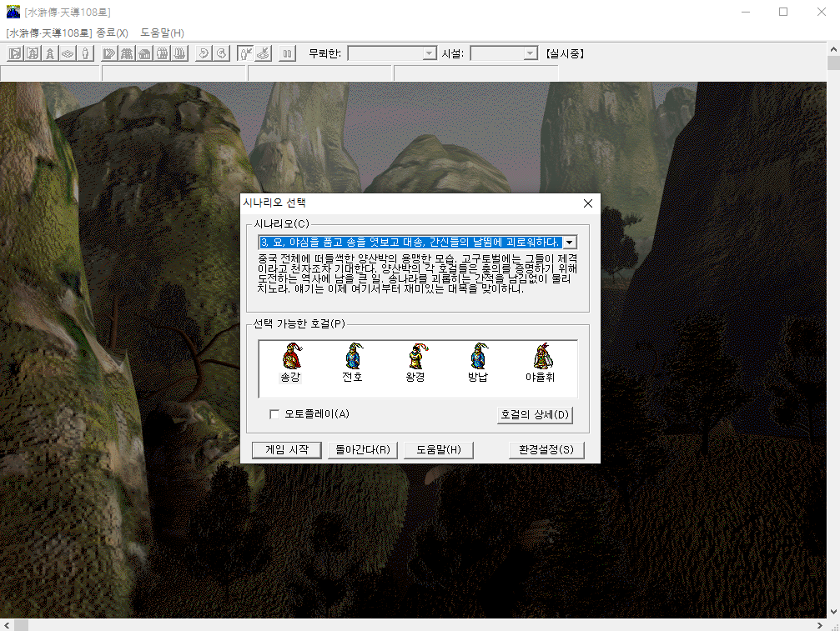This screenshot has height=631, width=840.
Task: Select the hero 왕경 icon
Action: (415, 363)
